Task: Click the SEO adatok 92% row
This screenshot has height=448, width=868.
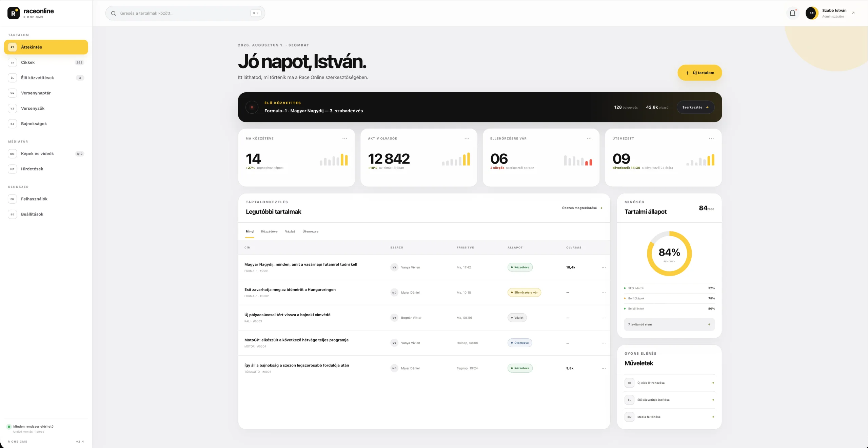Action: pyautogui.click(x=669, y=288)
